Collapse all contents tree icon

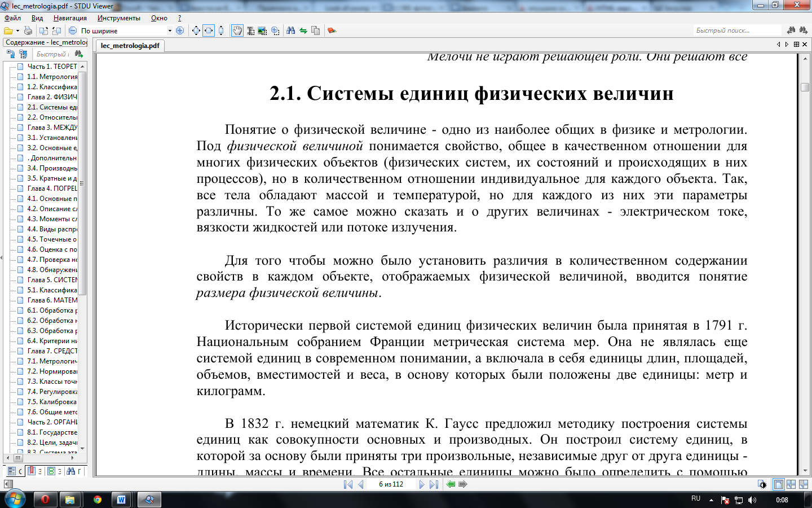(x=23, y=54)
